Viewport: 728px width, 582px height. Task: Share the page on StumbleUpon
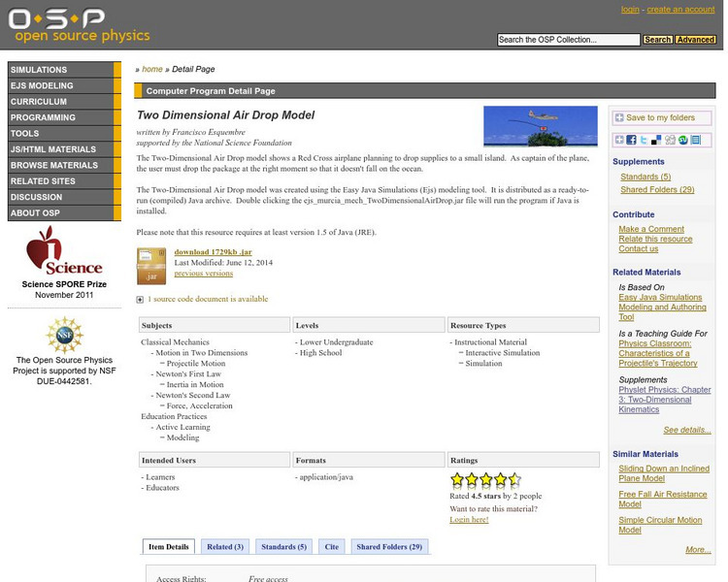click(682, 140)
